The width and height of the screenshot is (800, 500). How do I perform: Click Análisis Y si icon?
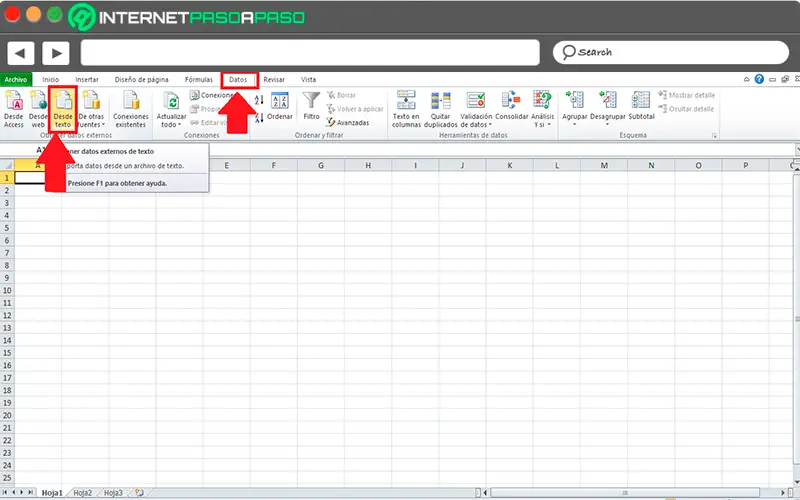[542, 101]
